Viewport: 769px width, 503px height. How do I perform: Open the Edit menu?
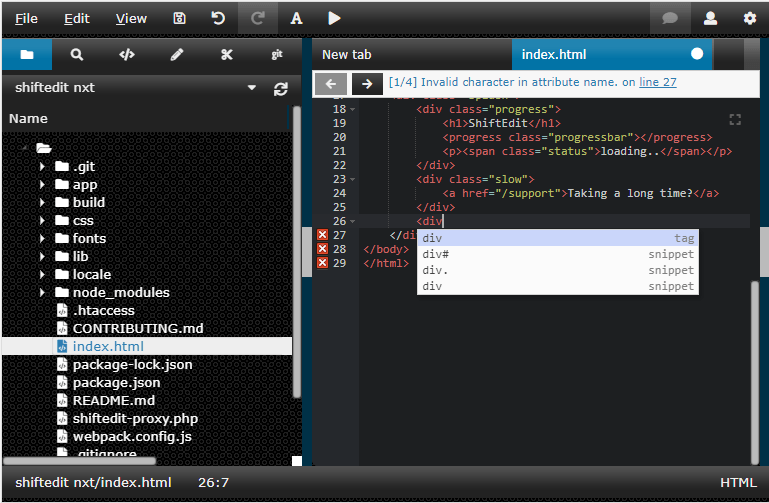[76, 18]
